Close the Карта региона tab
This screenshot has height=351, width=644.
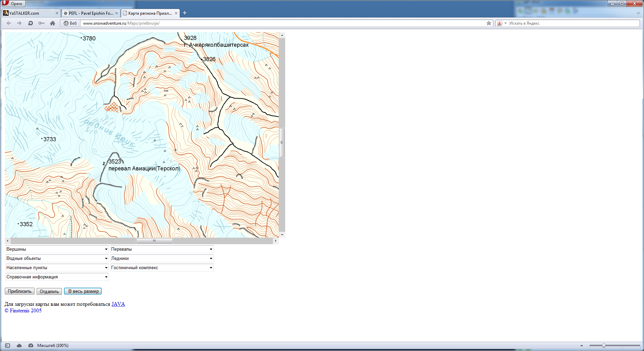tap(176, 13)
